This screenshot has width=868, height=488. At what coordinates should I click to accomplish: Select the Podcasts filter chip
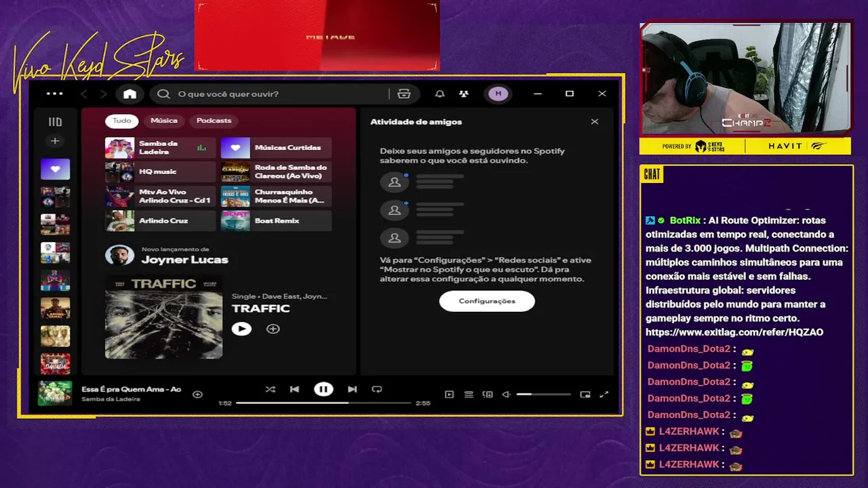pos(214,121)
